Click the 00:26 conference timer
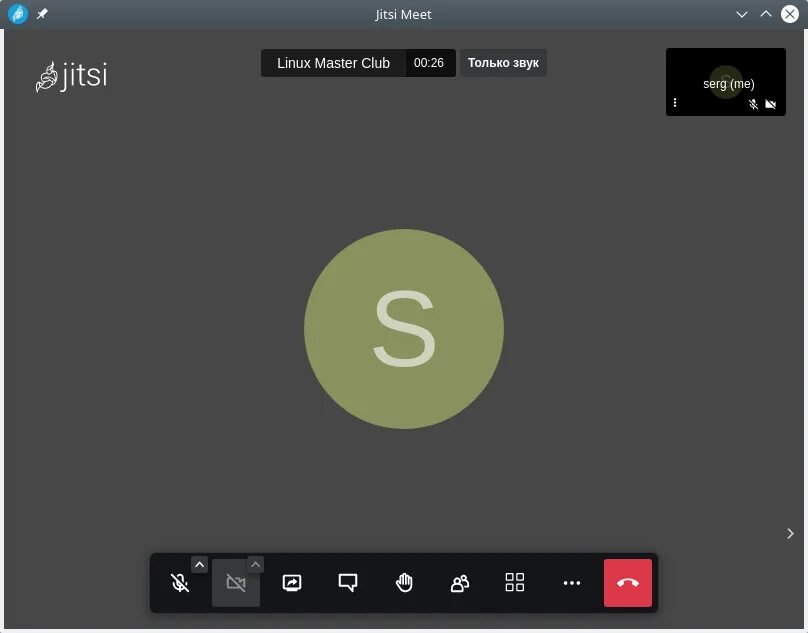 [x=429, y=63]
